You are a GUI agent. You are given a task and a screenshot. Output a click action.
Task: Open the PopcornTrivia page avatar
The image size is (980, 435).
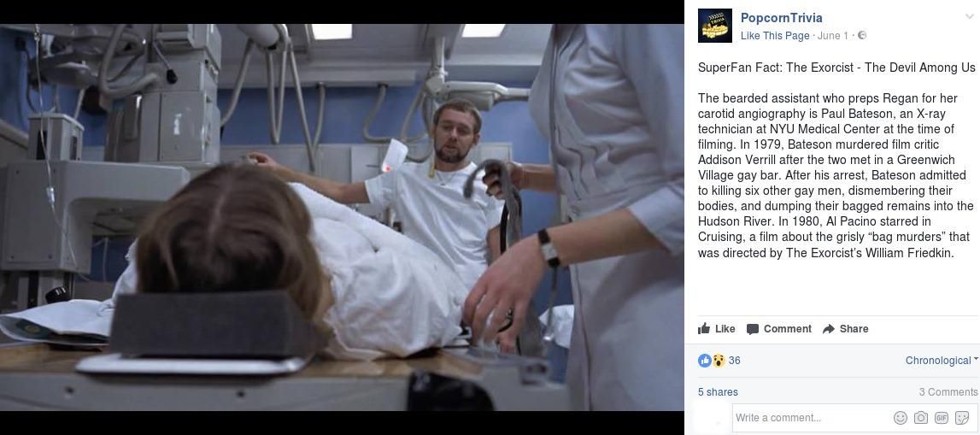pos(715,26)
